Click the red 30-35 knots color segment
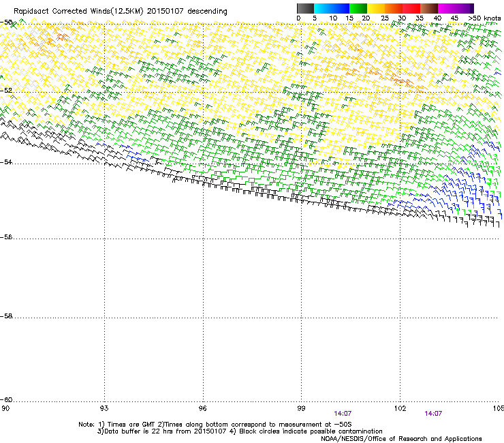The height and width of the screenshot is (443, 504). click(x=411, y=8)
